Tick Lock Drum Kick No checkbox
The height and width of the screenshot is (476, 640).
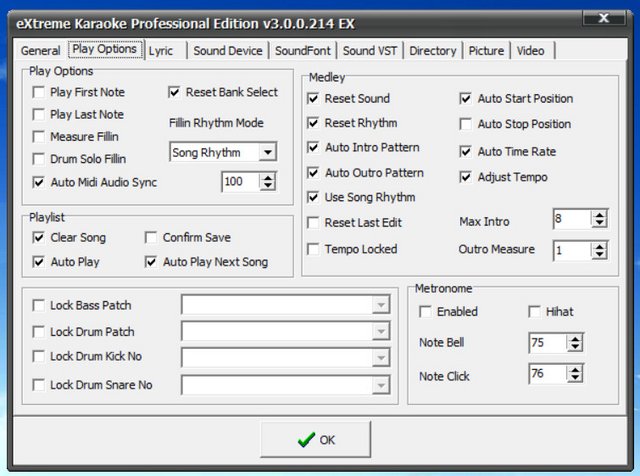point(38,356)
